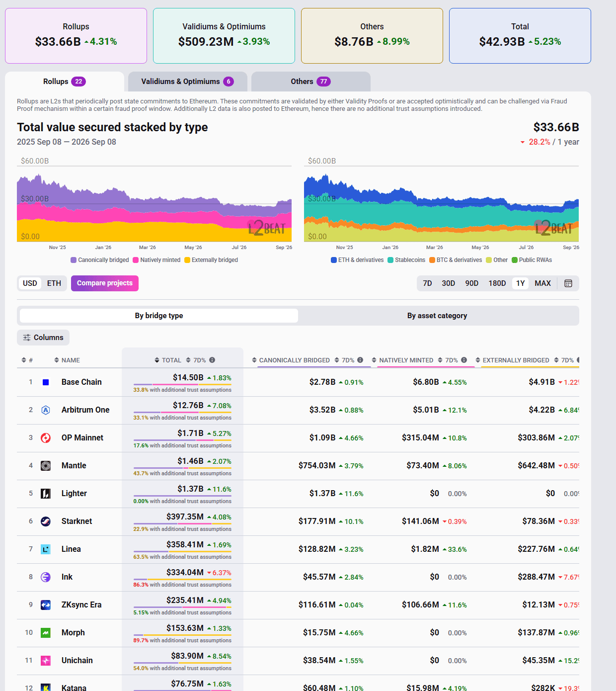616x691 pixels.
Task: Click the Base Chain project logo
Action: [46, 382]
